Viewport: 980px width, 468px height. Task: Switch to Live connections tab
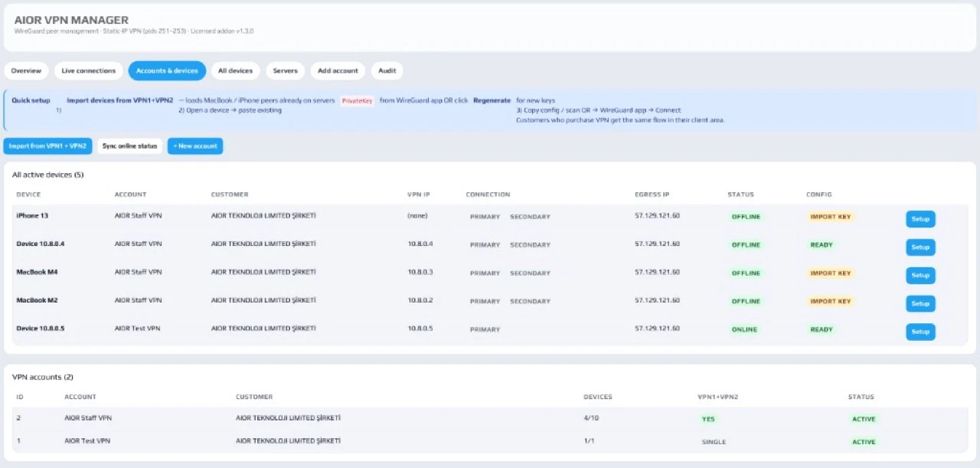pyautogui.click(x=88, y=70)
